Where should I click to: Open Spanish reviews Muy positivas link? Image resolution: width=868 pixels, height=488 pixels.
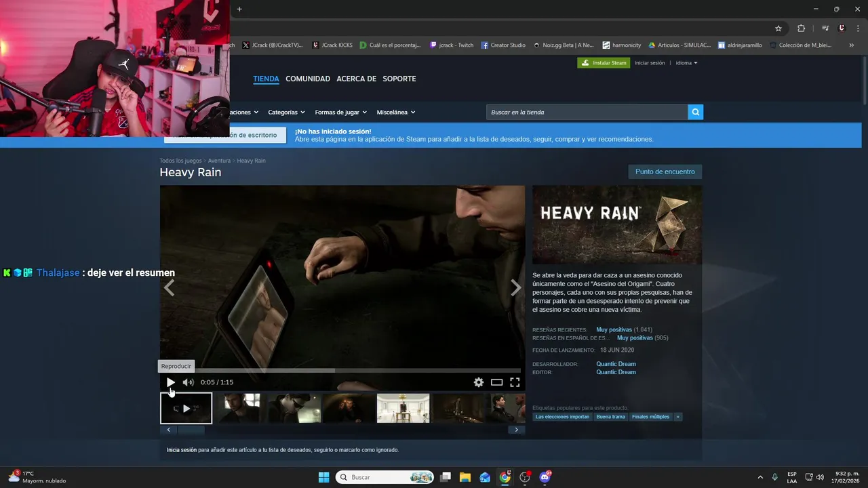(635, 338)
